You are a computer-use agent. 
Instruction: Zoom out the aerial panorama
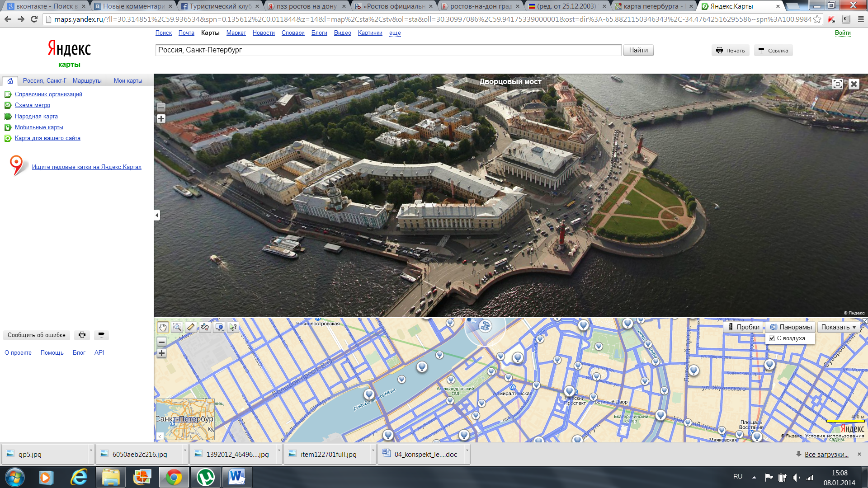click(x=161, y=107)
